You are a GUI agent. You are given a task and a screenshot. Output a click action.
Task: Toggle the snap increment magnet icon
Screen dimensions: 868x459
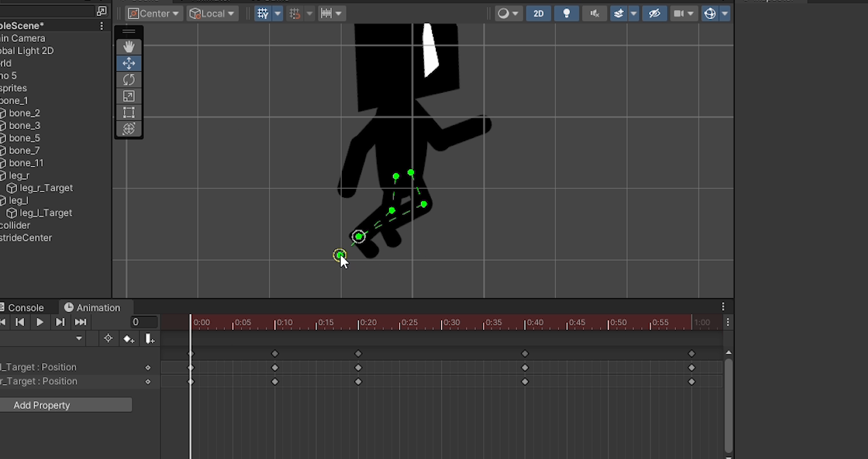[295, 13]
